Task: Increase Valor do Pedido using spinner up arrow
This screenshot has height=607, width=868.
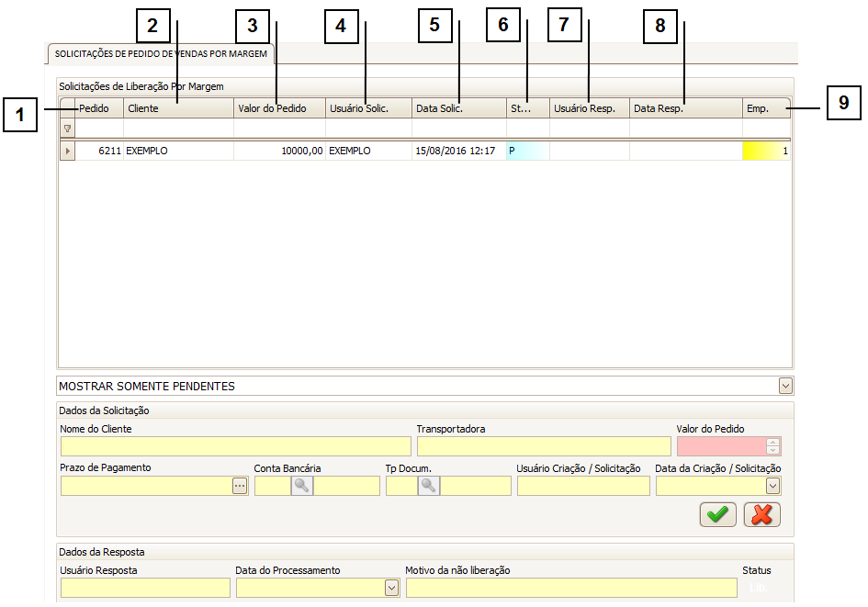Action: coord(773,442)
